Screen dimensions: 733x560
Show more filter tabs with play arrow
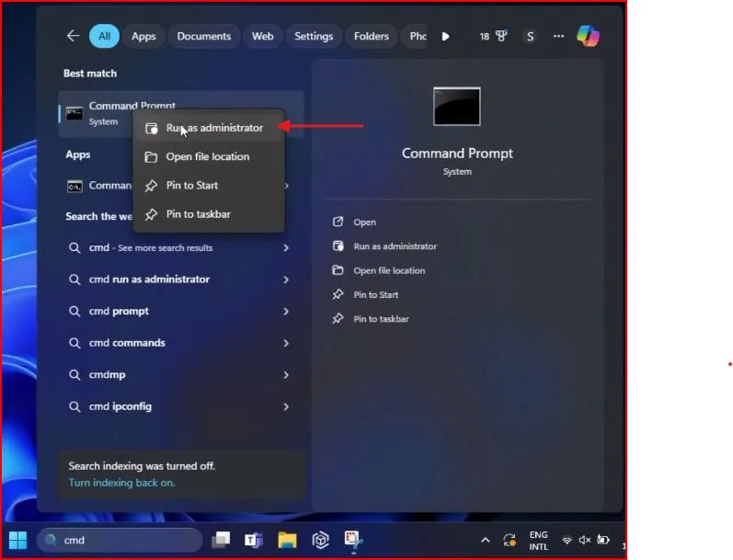(x=445, y=36)
